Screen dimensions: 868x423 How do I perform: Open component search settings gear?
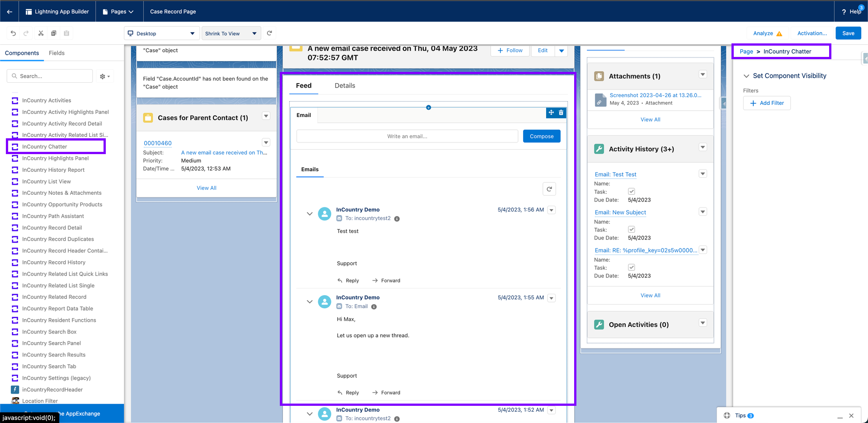tap(104, 76)
